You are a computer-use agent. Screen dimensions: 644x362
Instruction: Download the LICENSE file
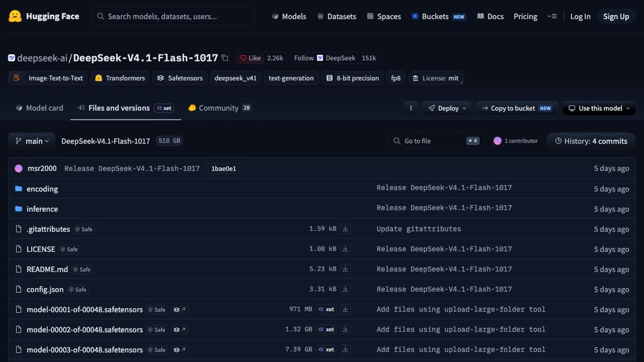pyautogui.click(x=345, y=249)
